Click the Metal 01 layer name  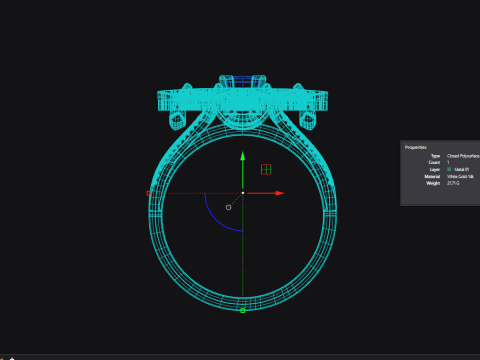click(x=462, y=169)
